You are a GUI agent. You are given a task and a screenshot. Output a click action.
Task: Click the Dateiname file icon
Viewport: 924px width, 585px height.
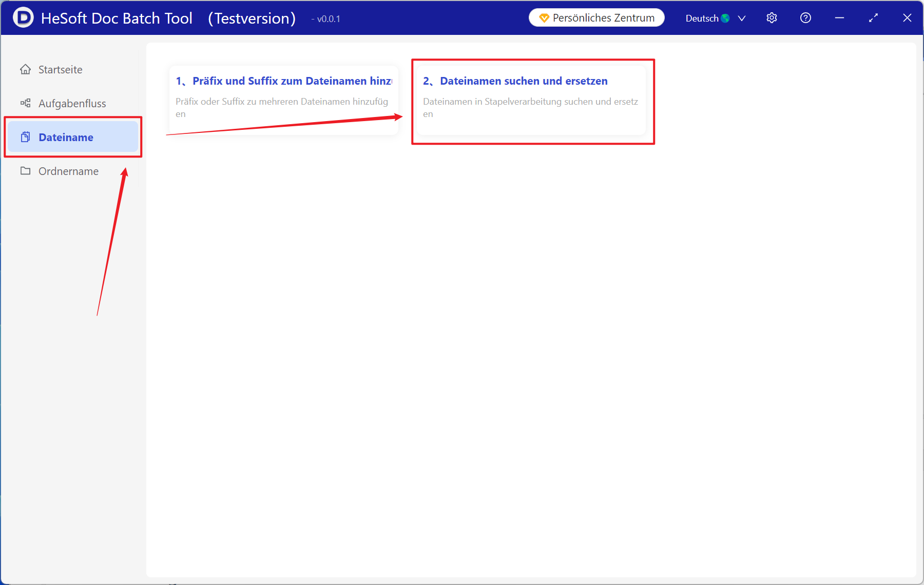[x=25, y=137]
